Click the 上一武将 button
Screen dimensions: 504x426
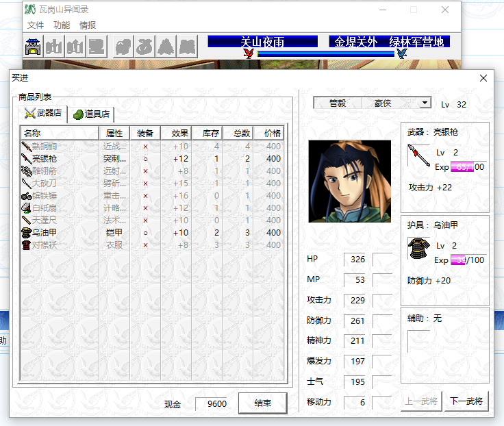click(421, 401)
